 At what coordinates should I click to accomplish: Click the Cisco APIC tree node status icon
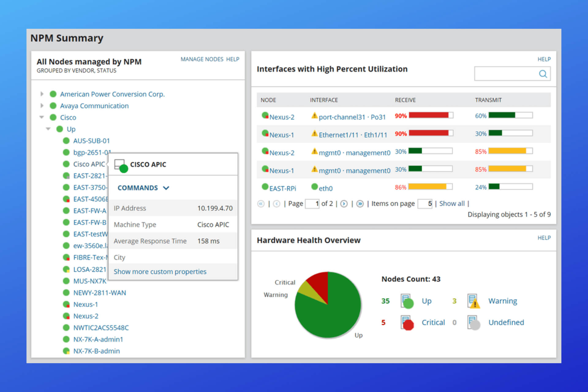click(66, 164)
